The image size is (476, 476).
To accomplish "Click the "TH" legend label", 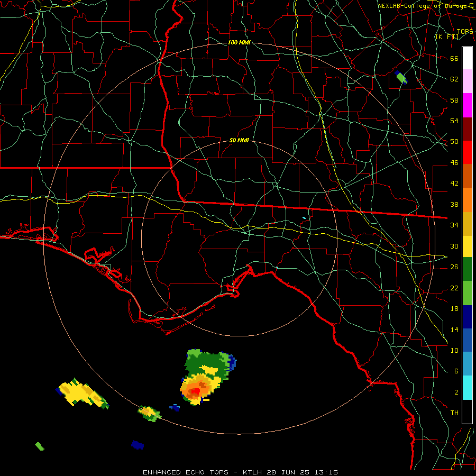I will [x=454, y=413].
